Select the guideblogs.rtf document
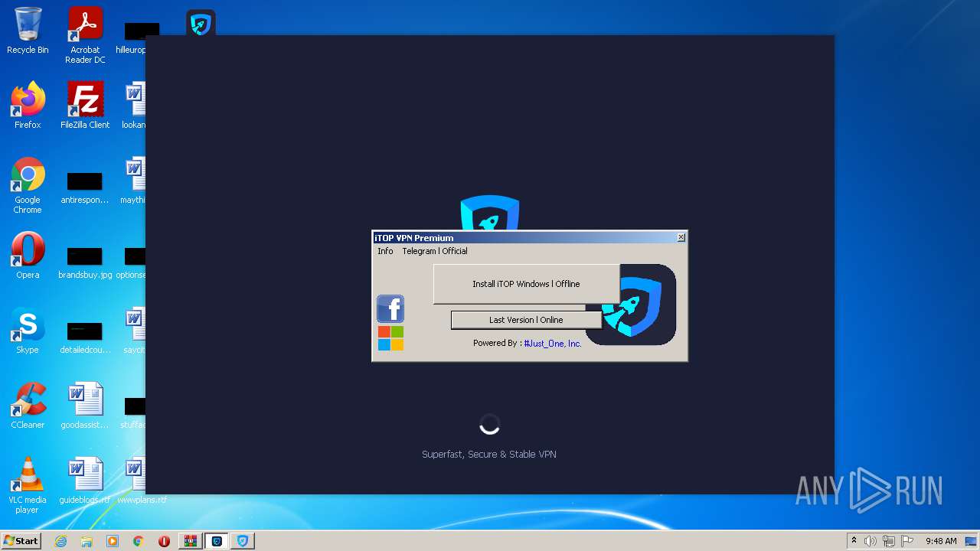This screenshot has height=551, width=980. pos(85,481)
